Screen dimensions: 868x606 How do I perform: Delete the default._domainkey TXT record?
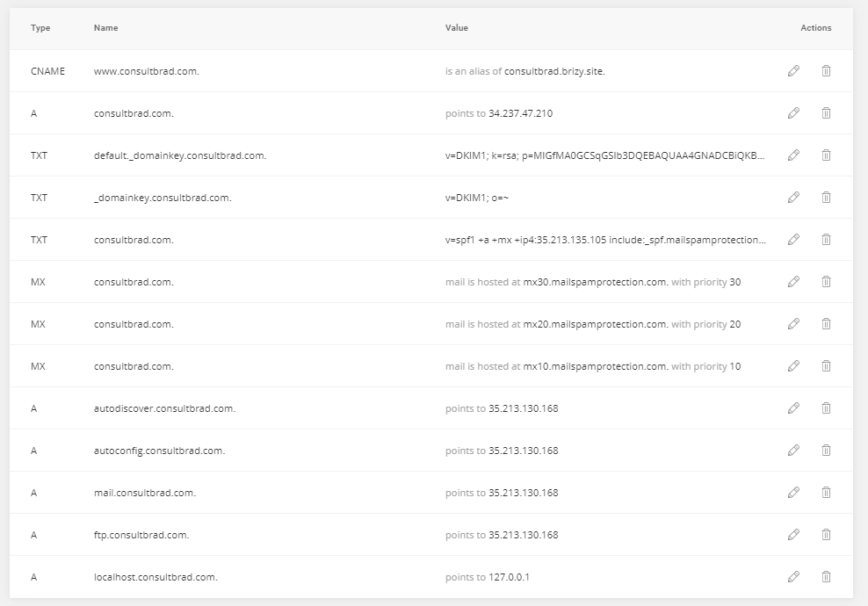(x=826, y=155)
